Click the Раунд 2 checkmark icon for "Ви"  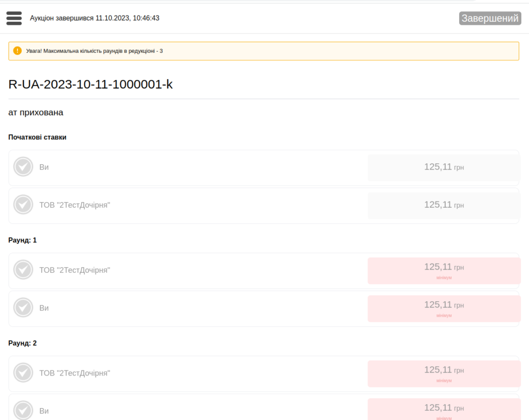(23, 410)
